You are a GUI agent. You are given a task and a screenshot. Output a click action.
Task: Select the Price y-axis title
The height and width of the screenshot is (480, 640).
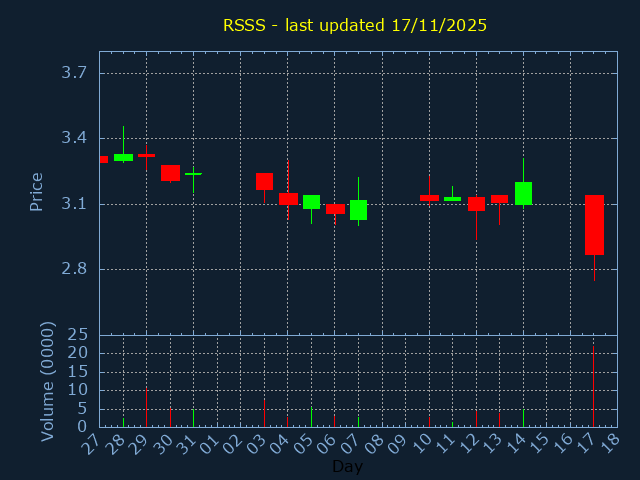[x=37, y=191]
